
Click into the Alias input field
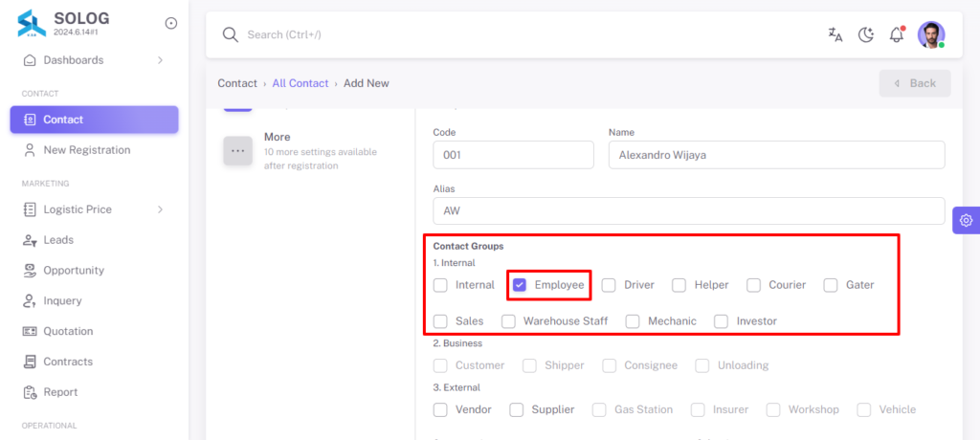689,211
